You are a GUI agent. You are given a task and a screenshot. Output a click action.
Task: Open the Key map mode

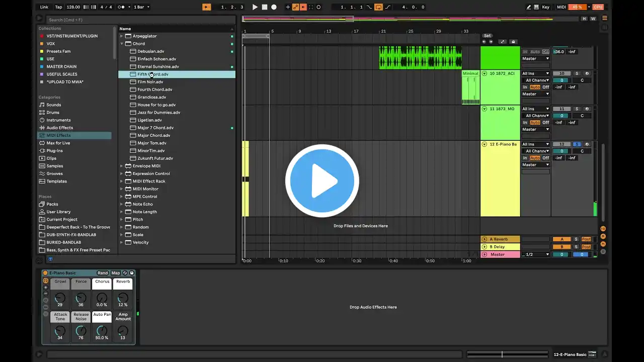[x=545, y=7]
